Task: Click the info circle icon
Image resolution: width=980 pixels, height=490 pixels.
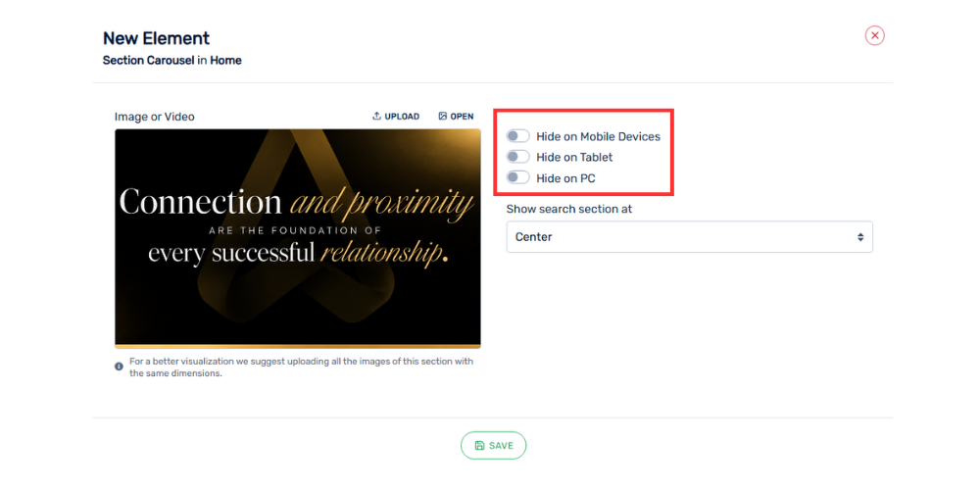Action: click(x=119, y=367)
